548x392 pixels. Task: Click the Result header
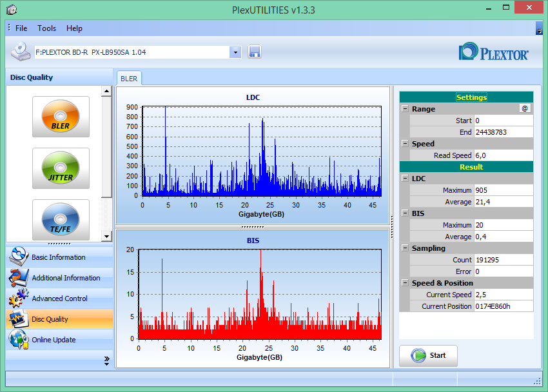(x=466, y=167)
